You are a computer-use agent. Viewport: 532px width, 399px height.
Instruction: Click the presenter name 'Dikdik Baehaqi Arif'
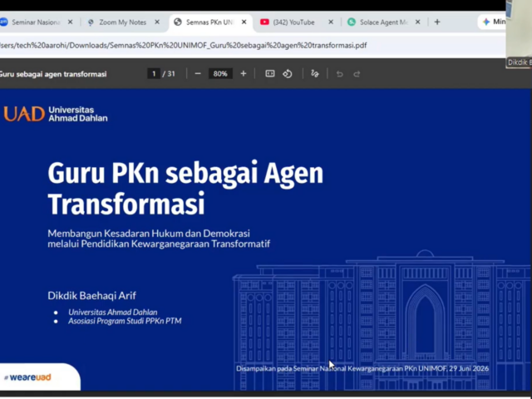pyautogui.click(x=91, y=296)
